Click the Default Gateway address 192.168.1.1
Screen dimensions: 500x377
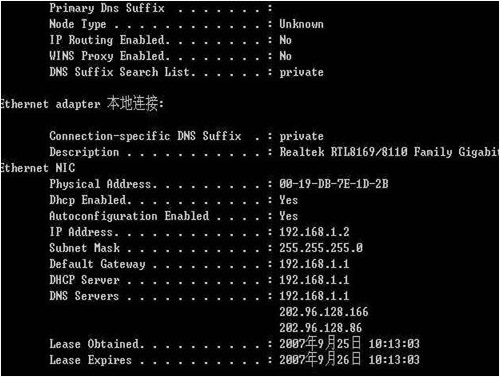click(314, 264)
